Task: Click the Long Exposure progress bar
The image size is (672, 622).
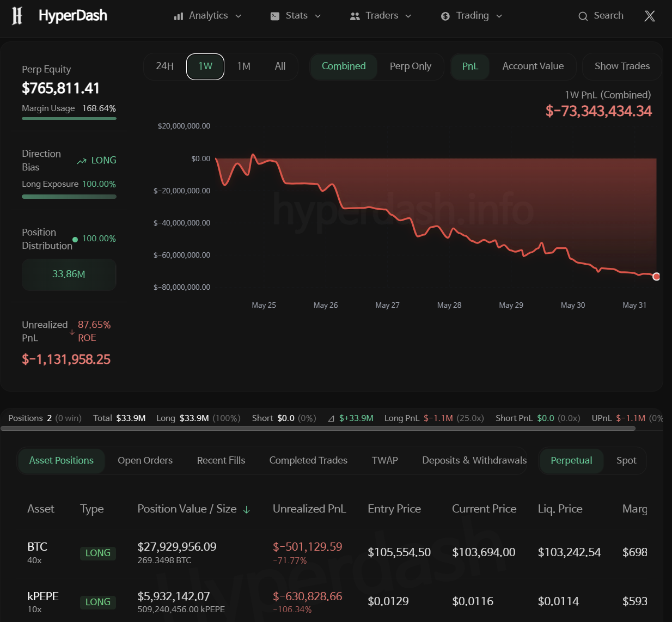Action: (69, 196)
